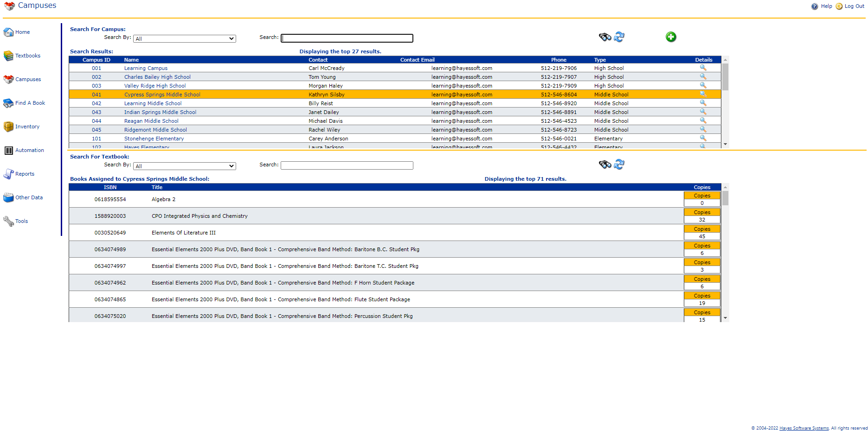Sort campuses by the Campus ID header
Image resolution: width=868 pixels, height=431 pixels.
[x=96, y=60]
